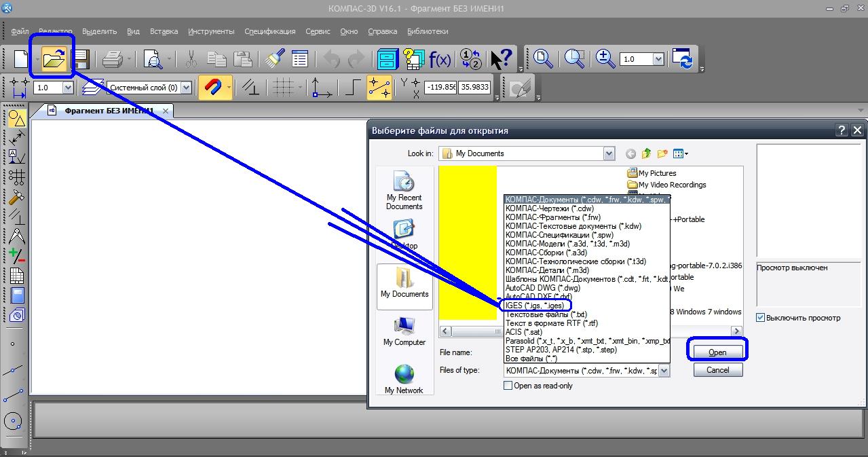Open the 'Вставка' menu
The height and width of the screenshot is (457, 868).
164,31
